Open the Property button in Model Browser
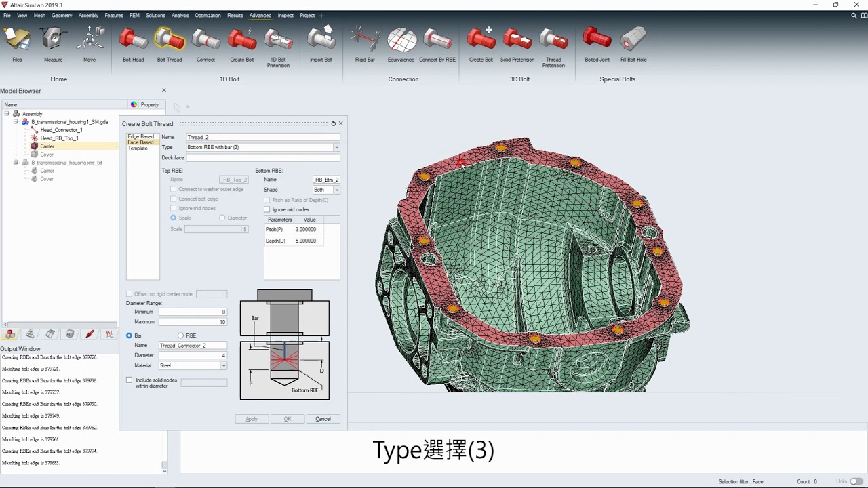Screen dimensions: 868x488 pyautogui.click(x=145, y=104)
